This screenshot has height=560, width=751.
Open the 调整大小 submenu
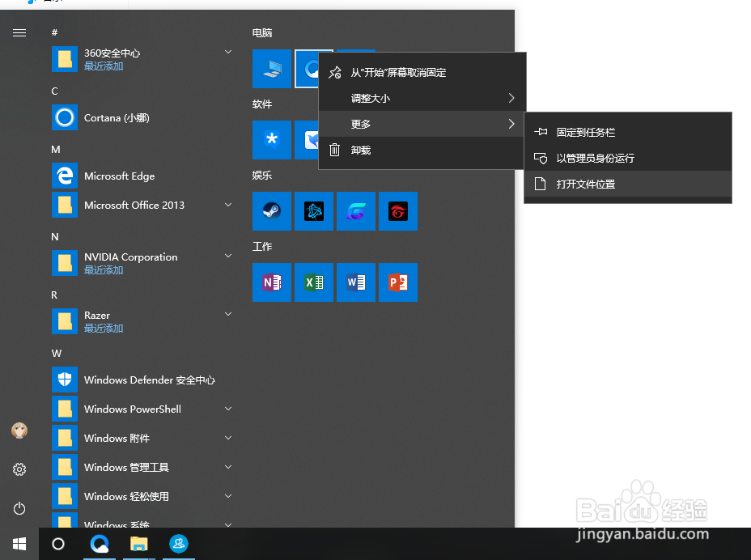422,98
